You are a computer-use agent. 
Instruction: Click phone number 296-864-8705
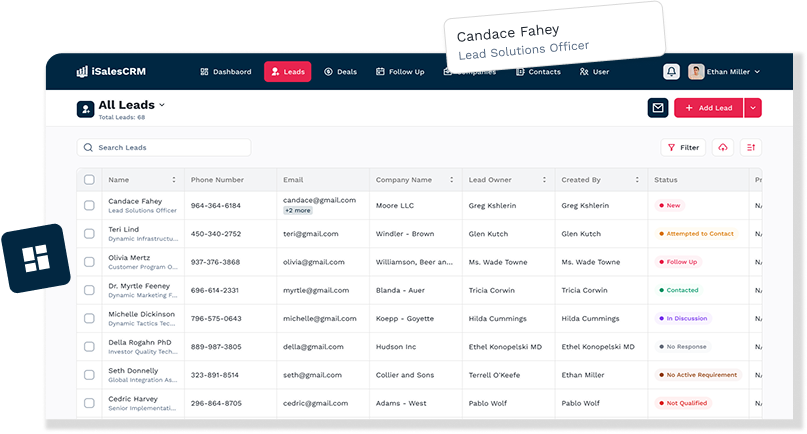click(216, 403)
